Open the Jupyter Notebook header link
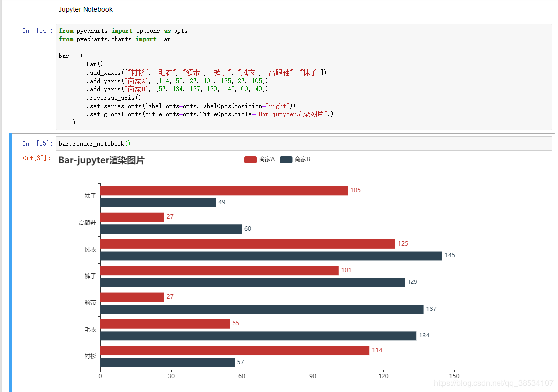Screen dimensions: 558x392 click(86, 9)
